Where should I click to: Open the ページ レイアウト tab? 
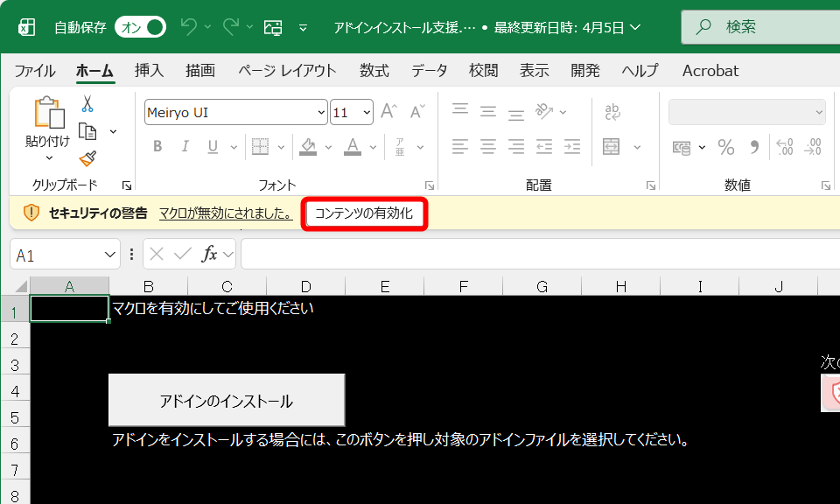287,71
